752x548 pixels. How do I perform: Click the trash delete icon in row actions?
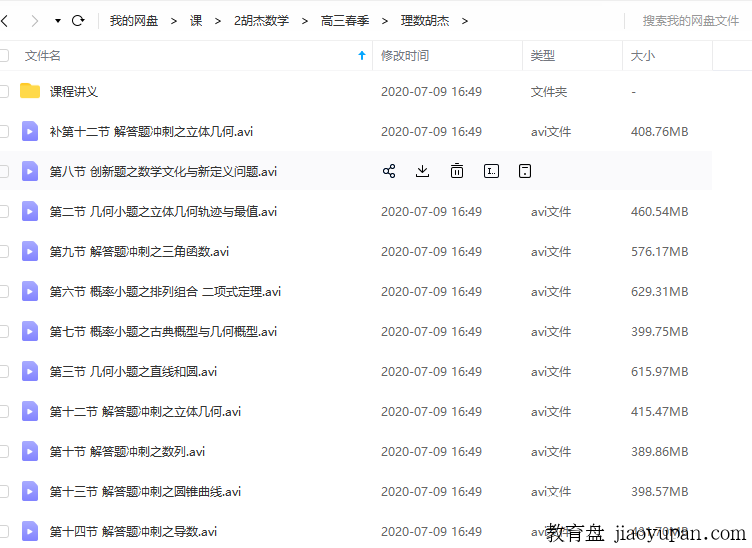coord(457,171)
